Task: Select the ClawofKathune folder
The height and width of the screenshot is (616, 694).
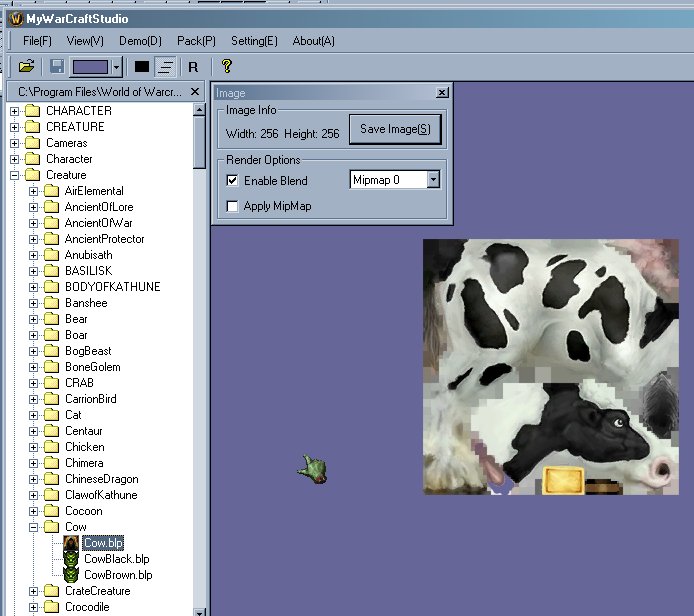Action: click(x=101, y=495)
